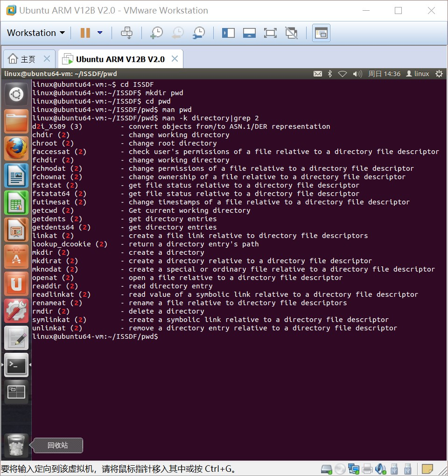The width and height of the screenshot is (448, 476).
Task: Open Ubuntu Software Center
Action: point(16,257)
